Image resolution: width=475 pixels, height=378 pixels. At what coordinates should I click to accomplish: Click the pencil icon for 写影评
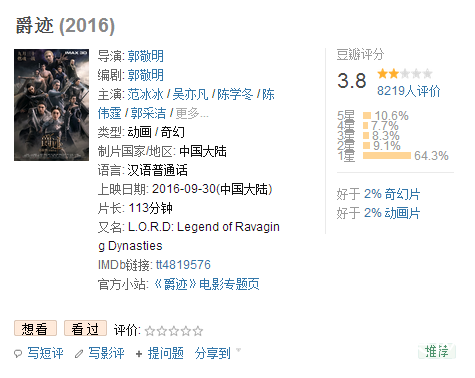79,354
